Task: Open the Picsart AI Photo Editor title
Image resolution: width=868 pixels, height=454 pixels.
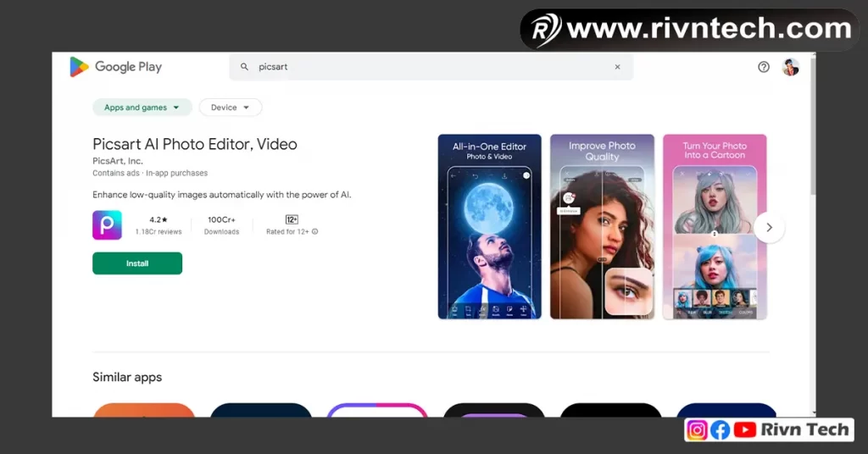Action: point(195,144)
